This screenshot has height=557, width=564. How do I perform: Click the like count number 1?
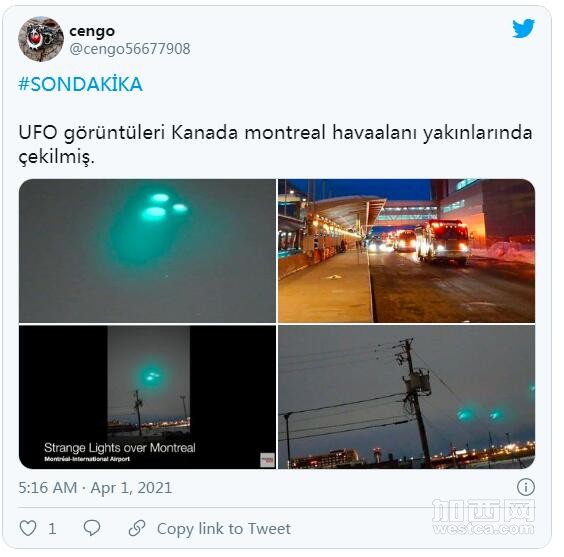[52, 529]
